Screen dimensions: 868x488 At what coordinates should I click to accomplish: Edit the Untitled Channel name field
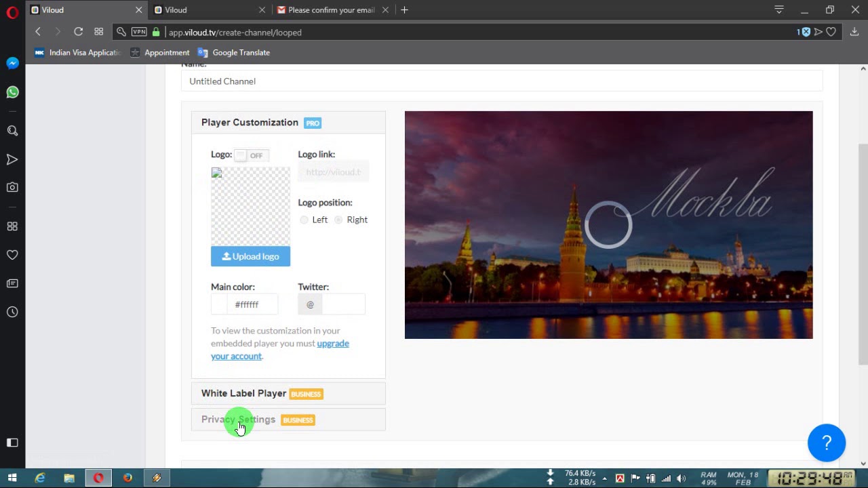[x=502, y=81]
